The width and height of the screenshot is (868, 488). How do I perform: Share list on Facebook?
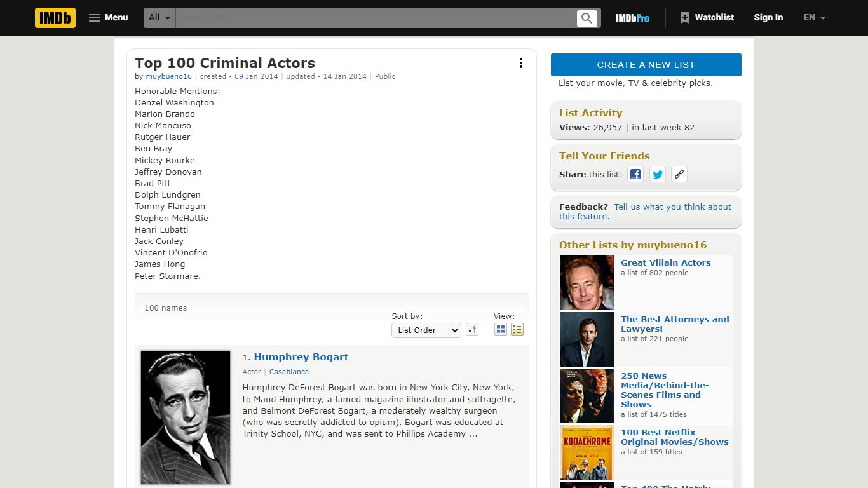tap(635, 174)
